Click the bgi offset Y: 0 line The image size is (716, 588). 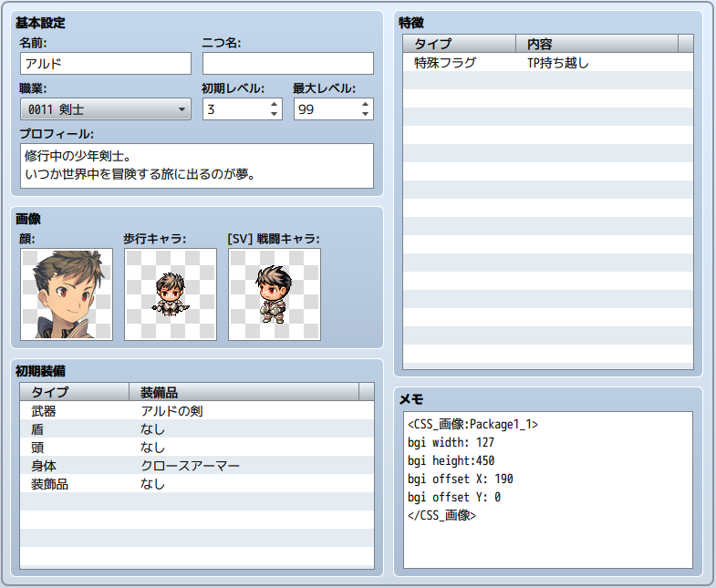454,497
